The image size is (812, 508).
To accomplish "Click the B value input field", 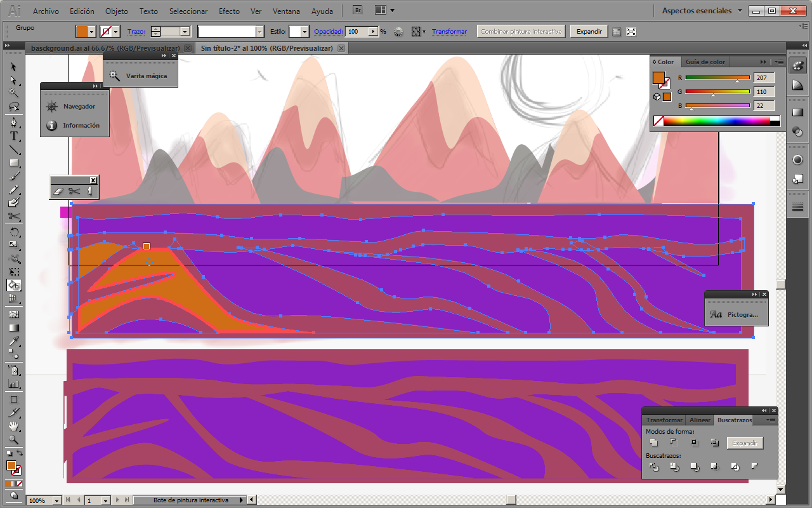I will [x=764, y=106].
